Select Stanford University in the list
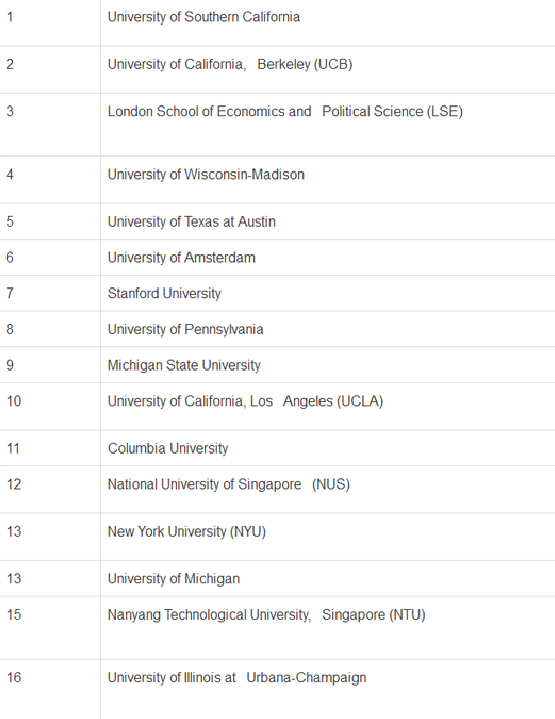 [165, 293]
